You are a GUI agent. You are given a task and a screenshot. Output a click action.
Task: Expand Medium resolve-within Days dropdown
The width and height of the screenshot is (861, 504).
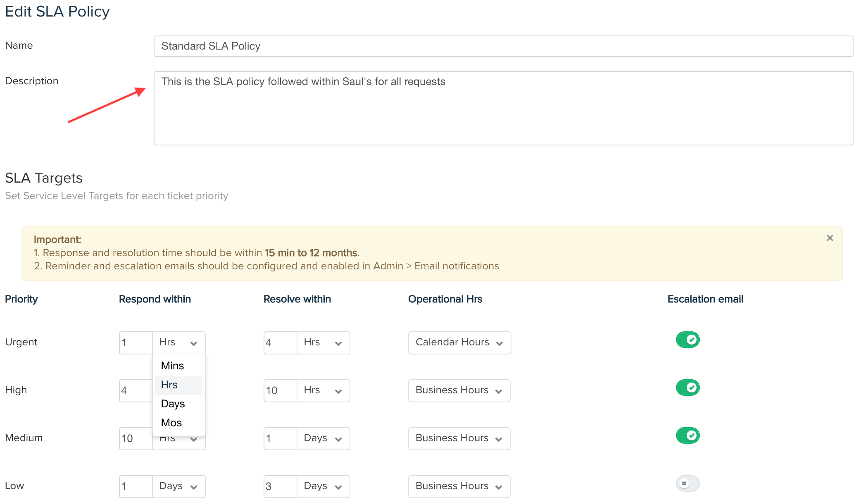point(323,438)
